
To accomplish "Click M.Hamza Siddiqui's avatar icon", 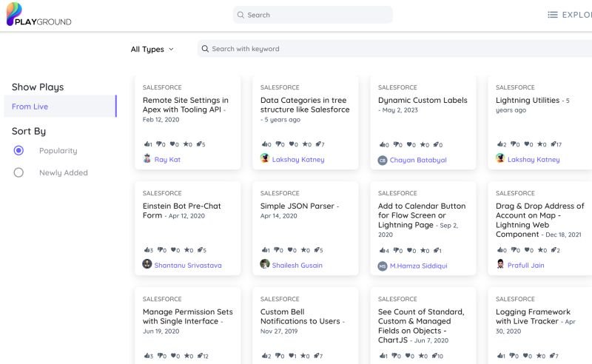I will click(383, 266).
